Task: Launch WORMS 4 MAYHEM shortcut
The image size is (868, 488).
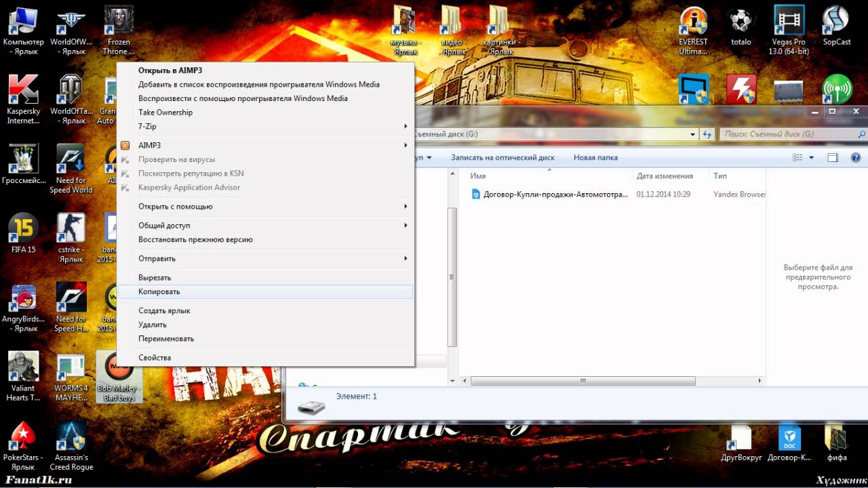Action: [71, 376]
